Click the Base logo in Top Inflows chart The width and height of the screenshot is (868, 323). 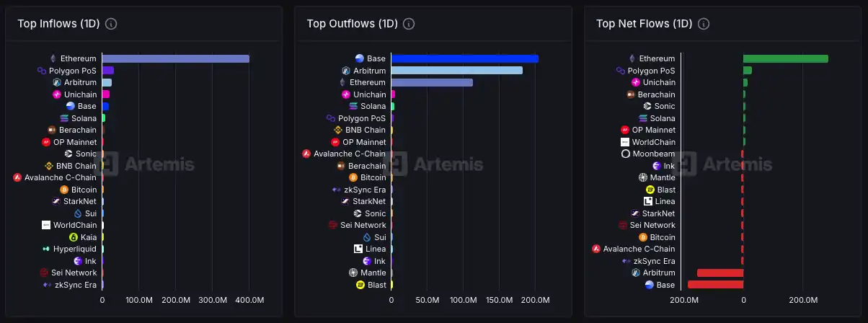click(71, 106)
